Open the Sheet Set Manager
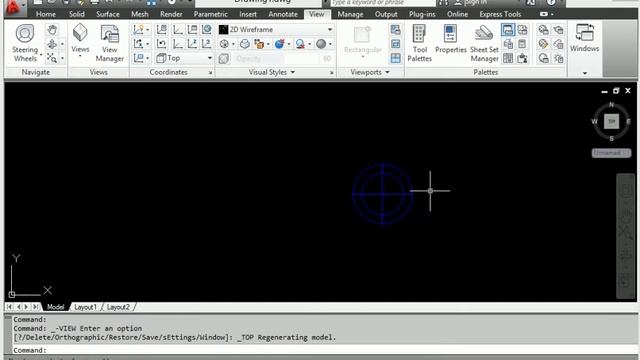This screenshot has height=360, width=640. click(x=484, y=43)
